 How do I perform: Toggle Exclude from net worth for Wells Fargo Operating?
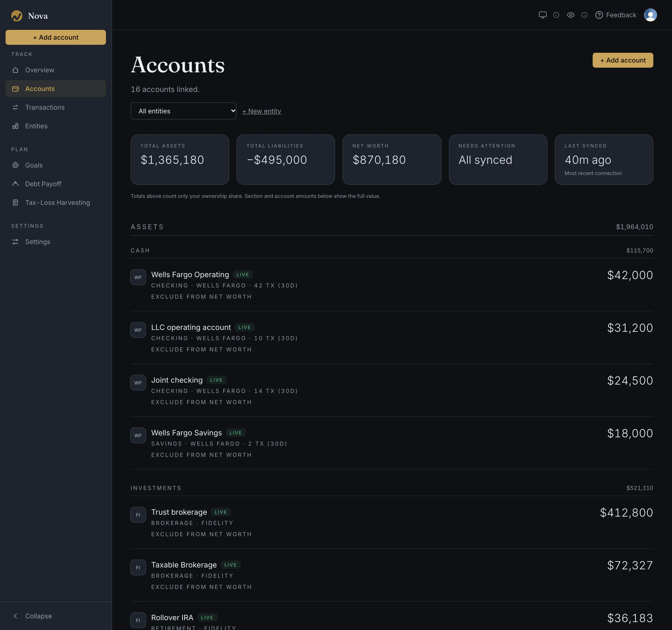click(x=201, y=297)
